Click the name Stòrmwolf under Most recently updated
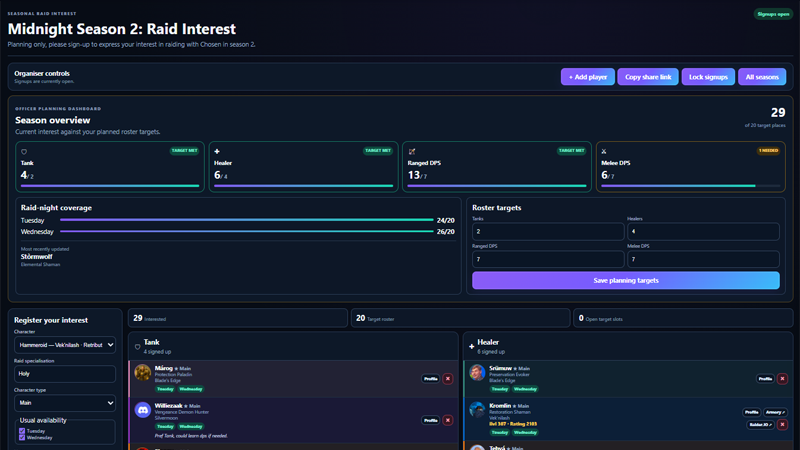The image size is (800, 450). tap(36, 257)
